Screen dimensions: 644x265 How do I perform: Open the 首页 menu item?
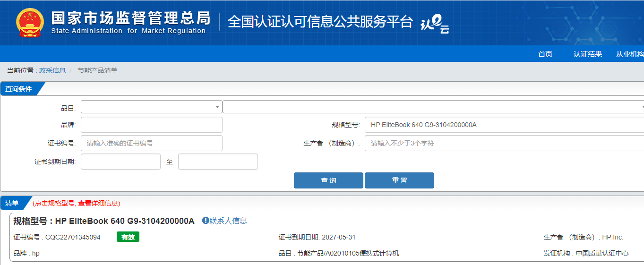(x=545, y=54)
